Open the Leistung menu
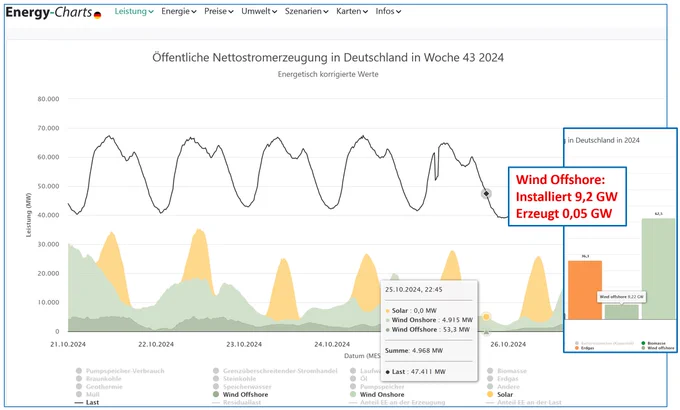680x410 pixels. coord(134,11)
